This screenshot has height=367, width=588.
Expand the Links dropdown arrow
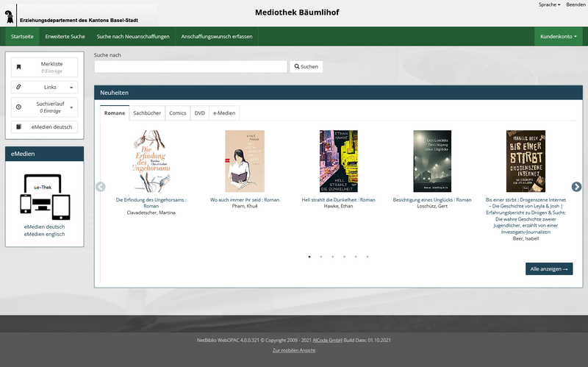[71, 88]
